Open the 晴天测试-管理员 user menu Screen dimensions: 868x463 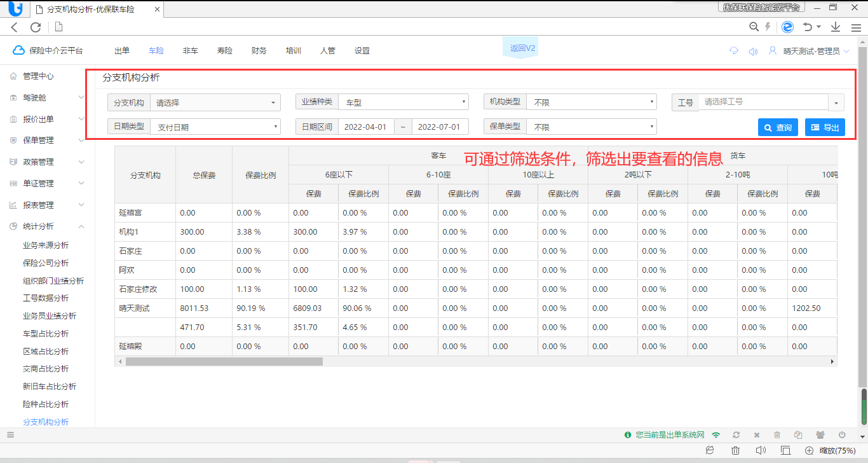click(816, 51)
